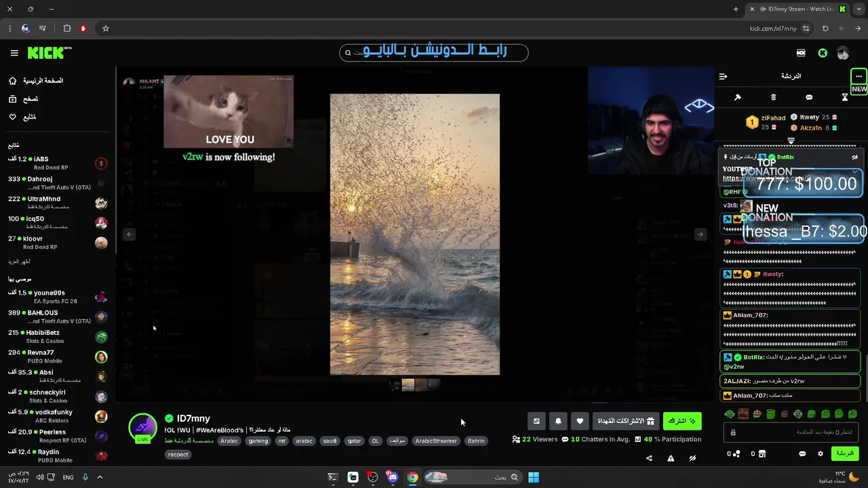Click the 'Arabic' stream tag
This screenshot has width=868, height=488.
pyautogui.click(x=229, y=441)
